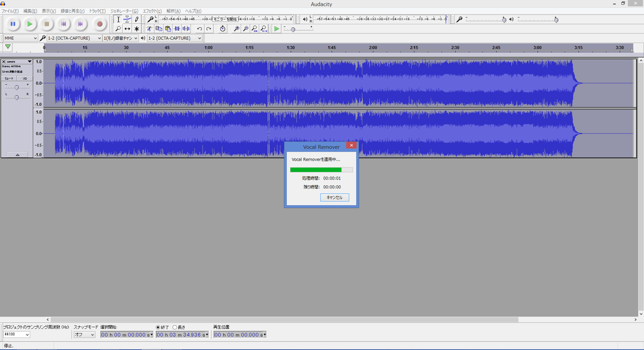Open the 解析 (Analyze) menu
644x350 pixels.
pos(174,11)
